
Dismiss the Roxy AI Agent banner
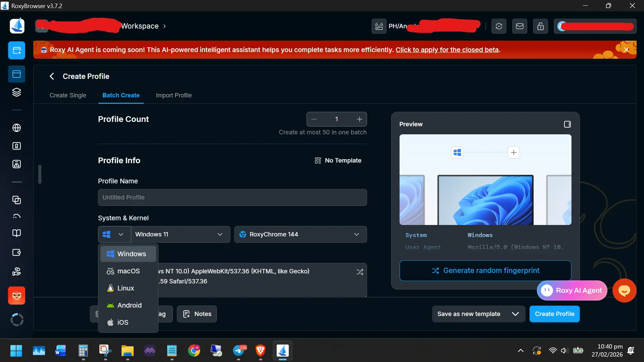click(x=627, y=50)
